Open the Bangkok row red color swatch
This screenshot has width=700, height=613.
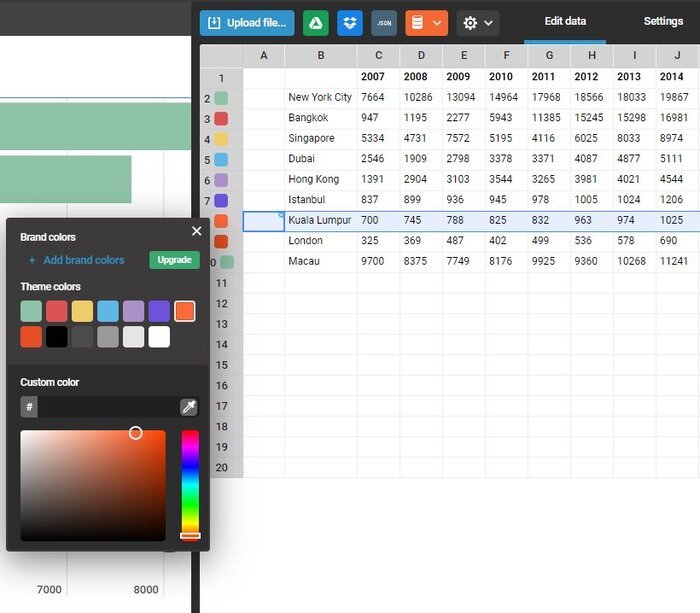pyautogui.click(x=221, y=119)
